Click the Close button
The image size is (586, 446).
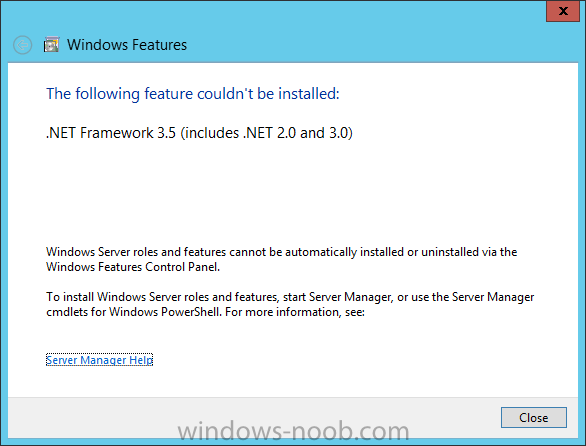point(534,418)
